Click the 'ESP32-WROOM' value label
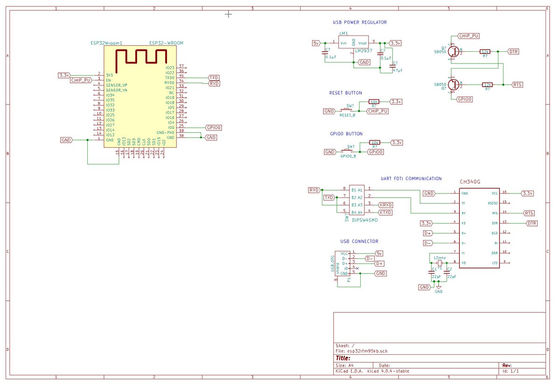Viewport: 560px width, 392px height. click(x=166, y=43)
